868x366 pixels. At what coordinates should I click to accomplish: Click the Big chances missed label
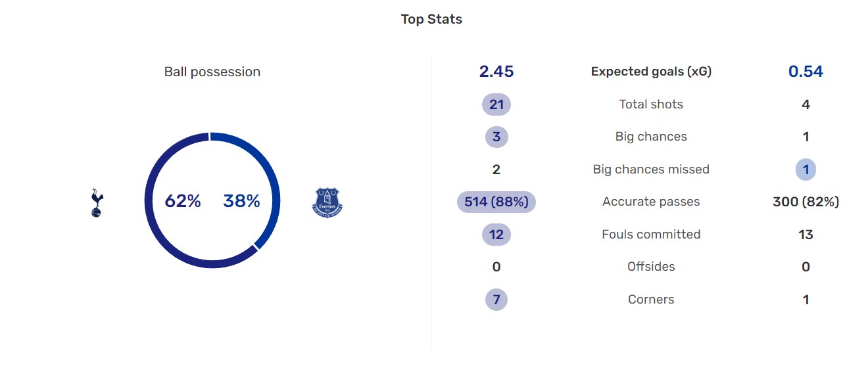651,170
